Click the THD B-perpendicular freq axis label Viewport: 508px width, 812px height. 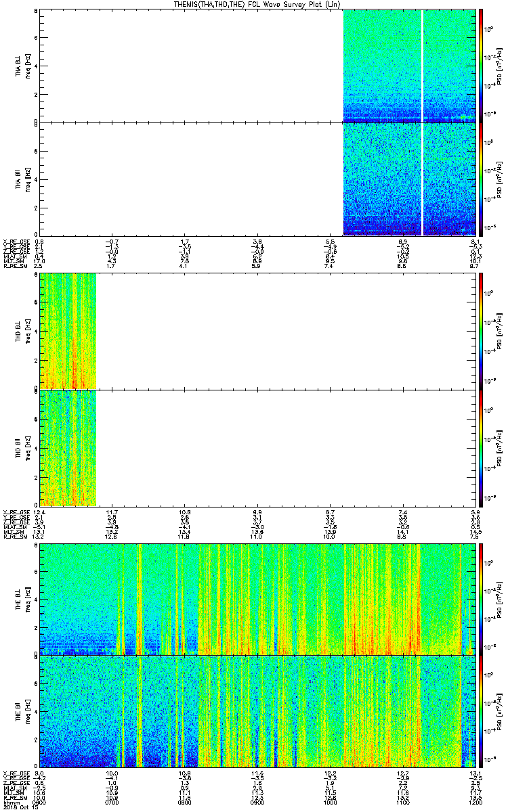click(x=27, y=330)
